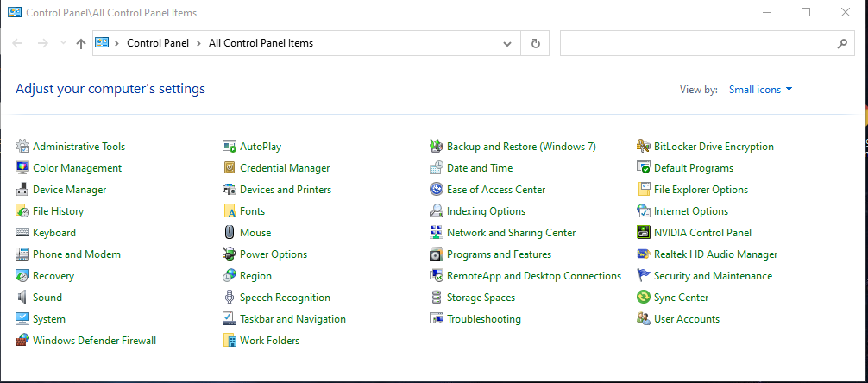
Task: Open the View by Small icons dropdown
Action: [760, 90]
